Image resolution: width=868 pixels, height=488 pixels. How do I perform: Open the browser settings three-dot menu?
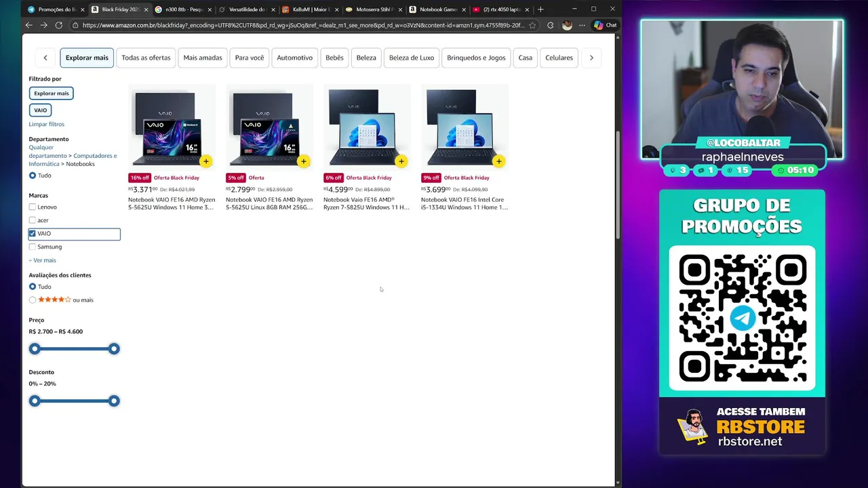582,25
